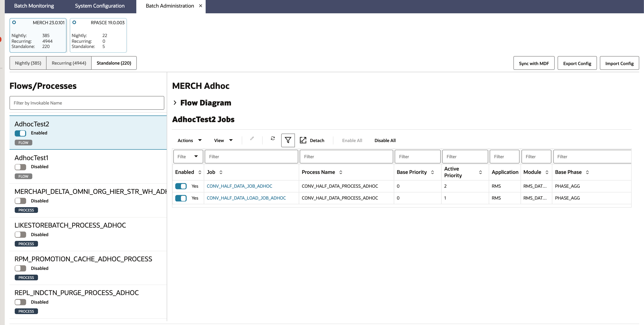Viewport: 644px width, 325px height.
Task: Sort by Base Priority column arrows
Action: (432, 172)
